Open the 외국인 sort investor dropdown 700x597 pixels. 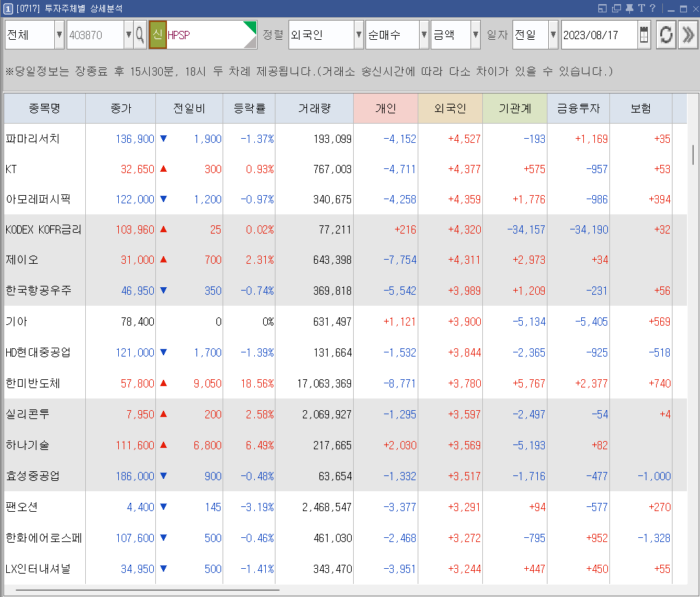[x=359, y=34]
